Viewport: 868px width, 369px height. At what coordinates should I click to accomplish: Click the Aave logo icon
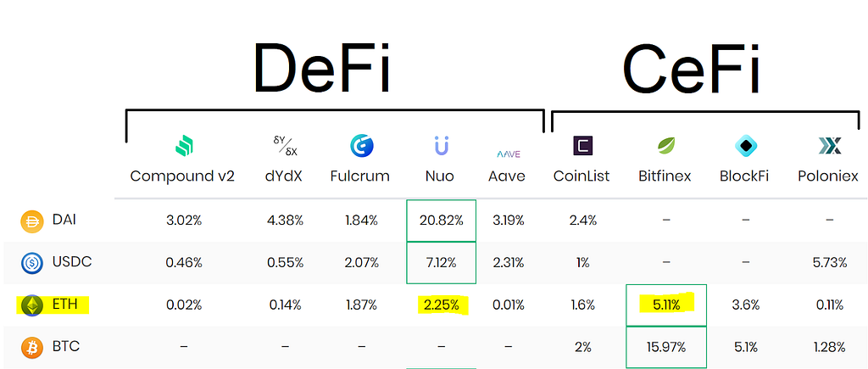click(508, 154)
